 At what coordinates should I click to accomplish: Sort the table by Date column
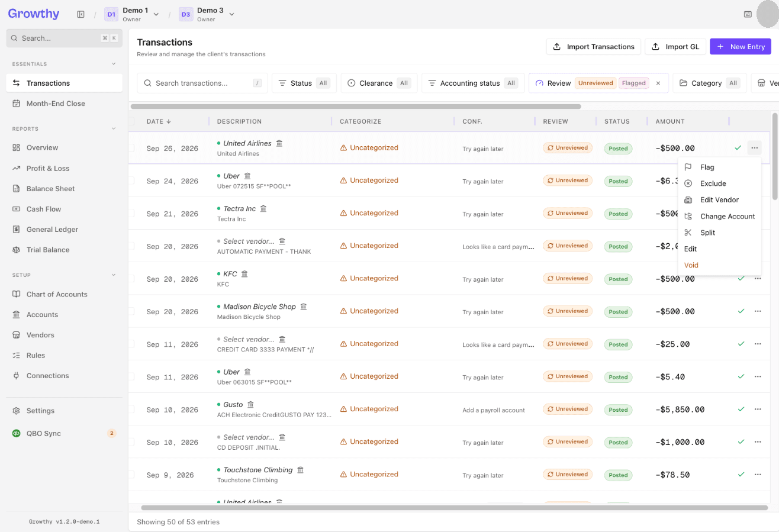(159, 121)
